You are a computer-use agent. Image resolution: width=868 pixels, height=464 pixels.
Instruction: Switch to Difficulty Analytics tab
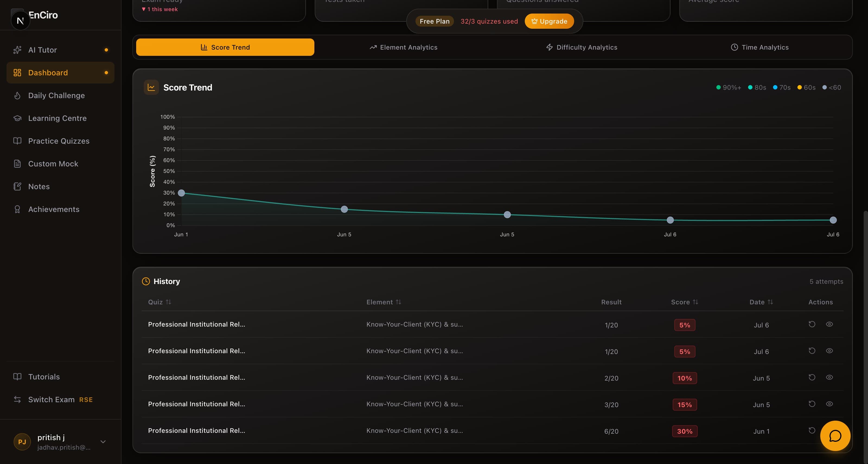(x=582, y=47)
